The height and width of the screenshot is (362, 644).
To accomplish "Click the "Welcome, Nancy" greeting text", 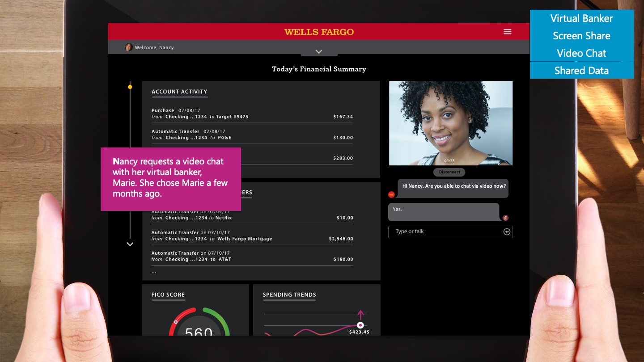I will coord(154,47).
